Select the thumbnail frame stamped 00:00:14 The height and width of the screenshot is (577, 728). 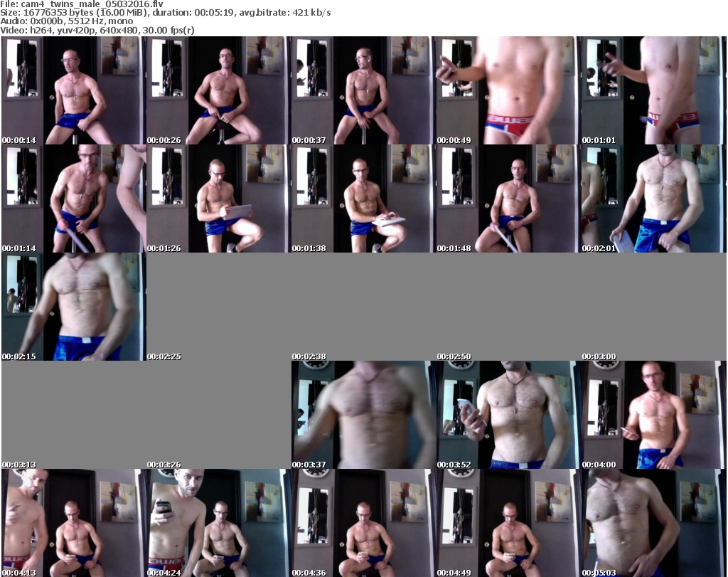(x=74, y=90)
